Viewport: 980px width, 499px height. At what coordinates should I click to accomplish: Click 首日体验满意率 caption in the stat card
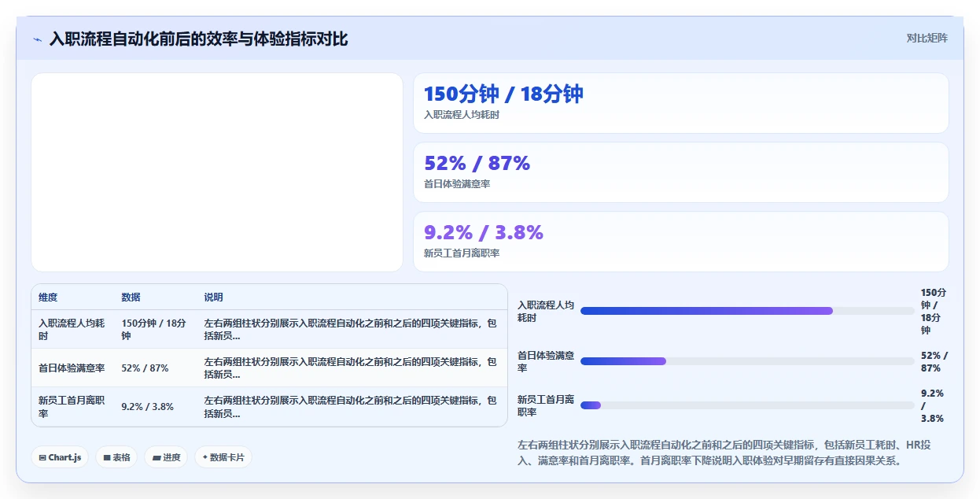point(457,184)
